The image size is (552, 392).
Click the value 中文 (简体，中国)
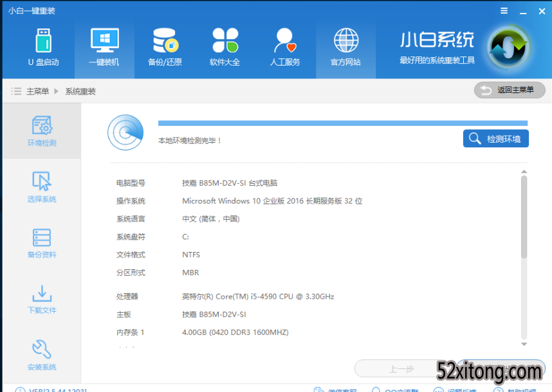click(x=211, y=218)
